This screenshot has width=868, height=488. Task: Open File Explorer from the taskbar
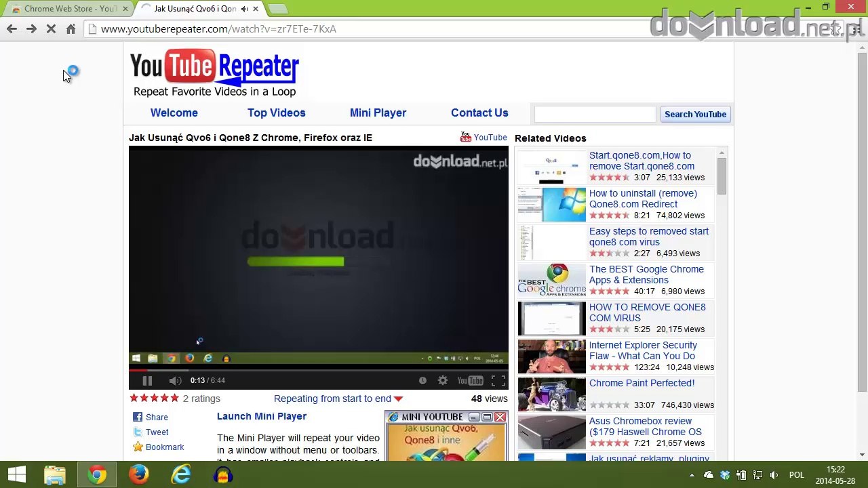click(x=55, y=475)
